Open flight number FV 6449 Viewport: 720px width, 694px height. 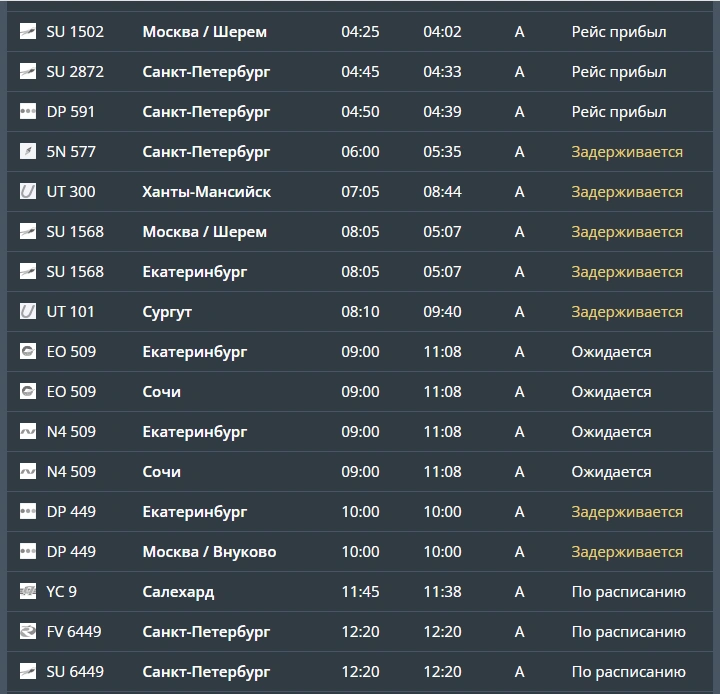coord(74,631)
